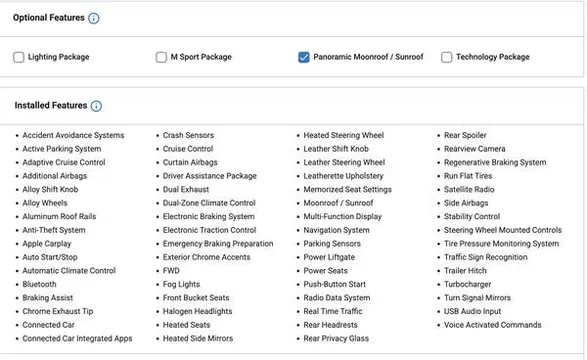The image size is (587, 360).
Task: Click 'Voice Activated Commands' feature
Action: point(493,324)
